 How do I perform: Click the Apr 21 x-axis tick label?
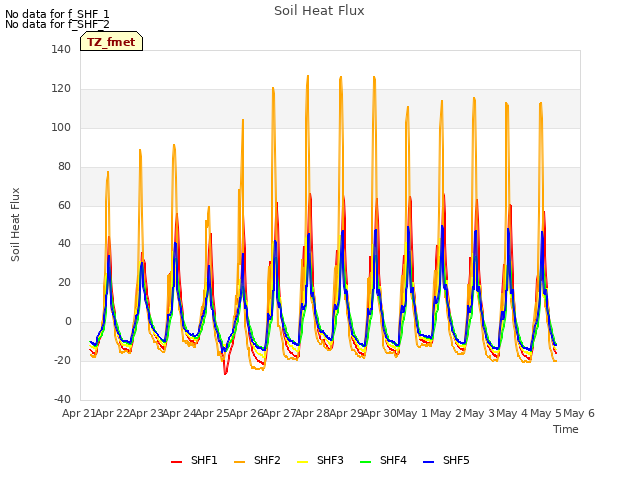78,413
